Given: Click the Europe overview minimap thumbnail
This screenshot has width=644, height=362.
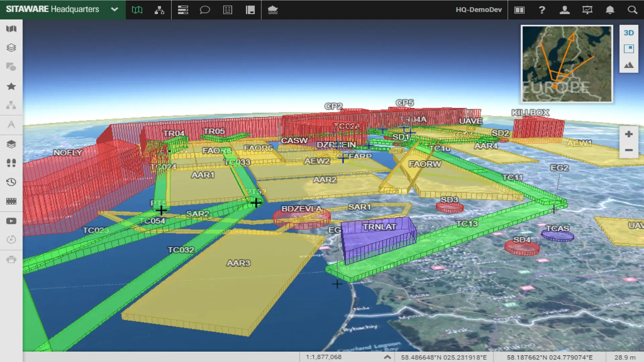Looking at the screenshot, I should (x=567, y=64).
